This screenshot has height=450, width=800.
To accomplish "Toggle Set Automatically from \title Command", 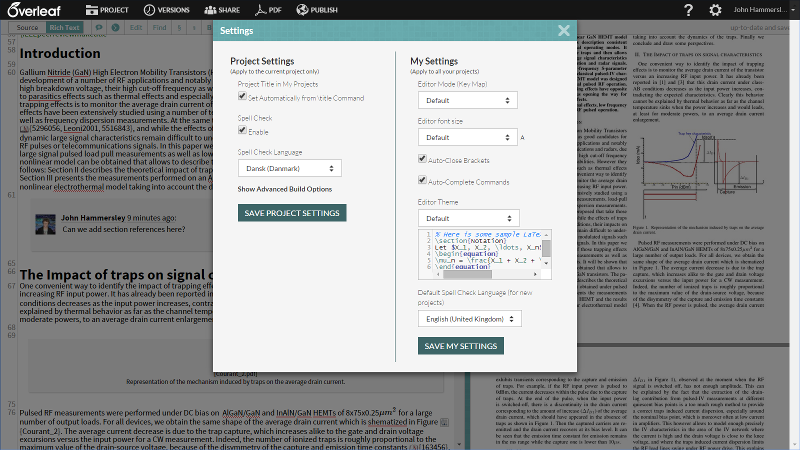I will click(x=242, y=96).
